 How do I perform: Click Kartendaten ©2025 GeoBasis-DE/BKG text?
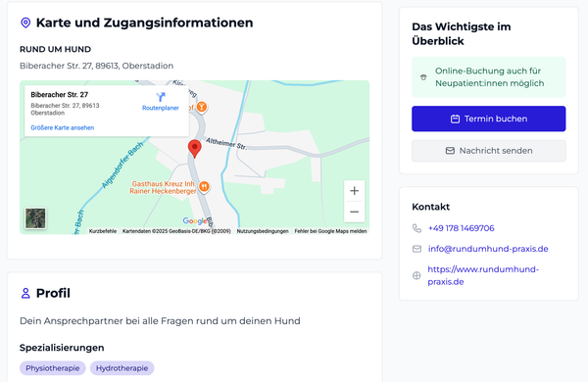coord(176,231)
